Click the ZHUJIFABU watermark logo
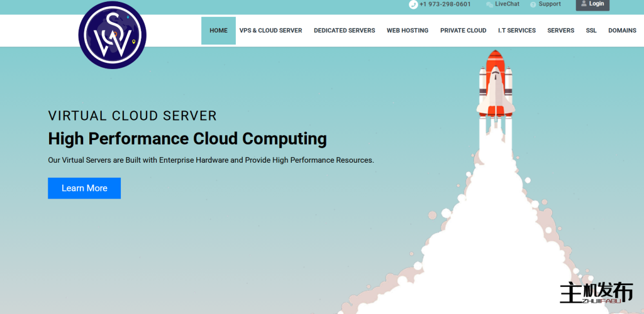644x314 pixels. 596,293
